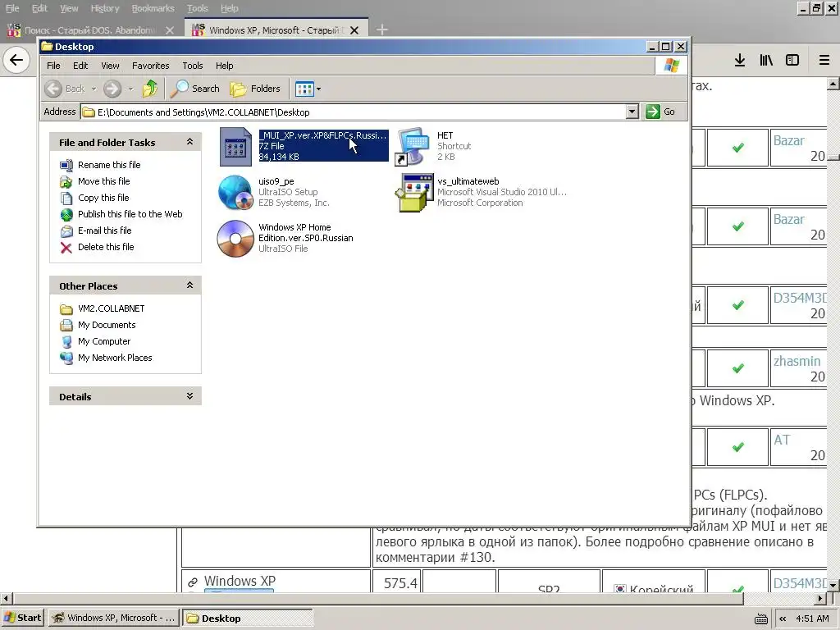The width and height of the screenshot is (840, 630).
Task: Click the browser downloads arrow icon
Action: tap(740, 60)
